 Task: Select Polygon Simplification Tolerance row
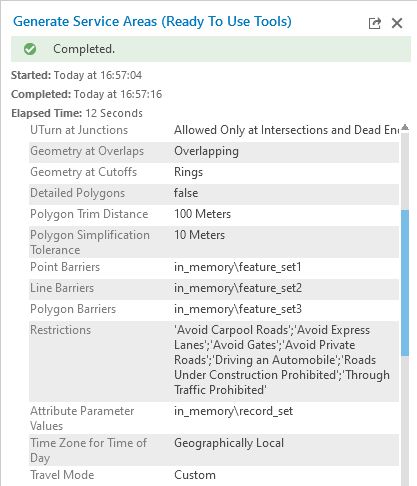click(x=214, y=242)
